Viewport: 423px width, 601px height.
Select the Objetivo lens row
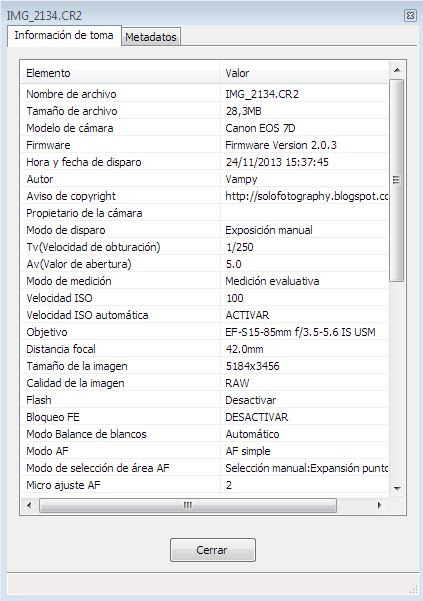(205, 332)
